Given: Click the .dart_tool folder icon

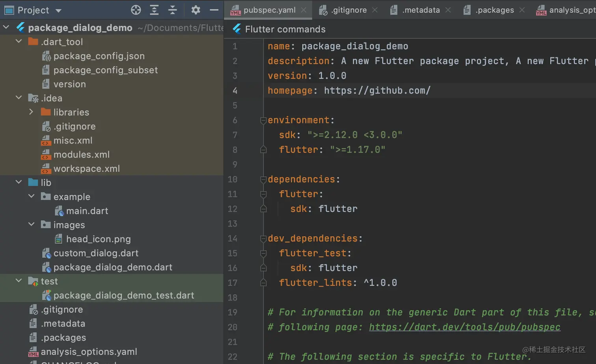Looking at the screenshot, I should point(33,42).
